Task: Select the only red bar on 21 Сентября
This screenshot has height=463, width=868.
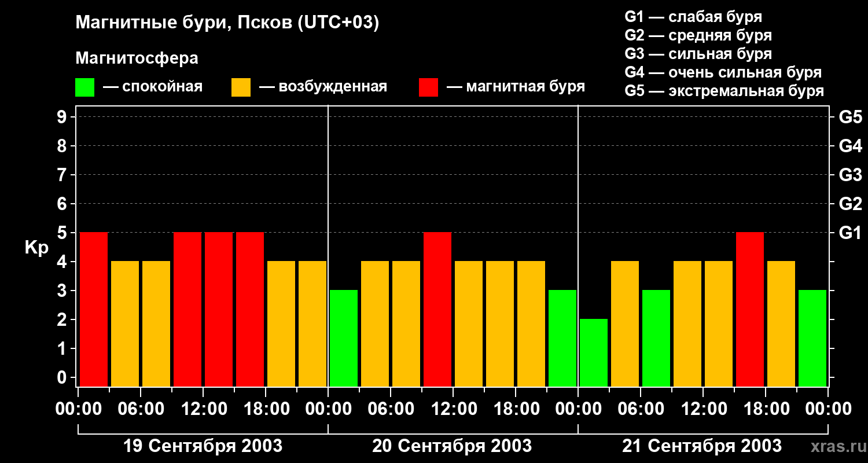Action: tap(750, 309)
